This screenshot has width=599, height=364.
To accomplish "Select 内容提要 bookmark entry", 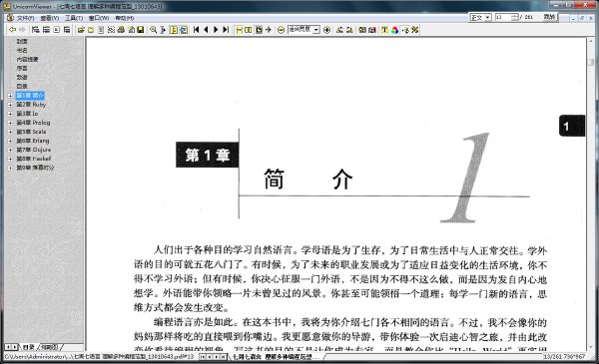I will tap(27, 59).
